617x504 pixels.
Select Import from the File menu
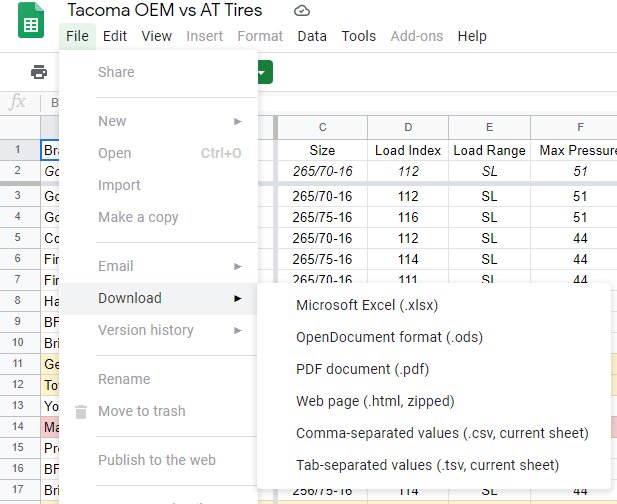158,185
